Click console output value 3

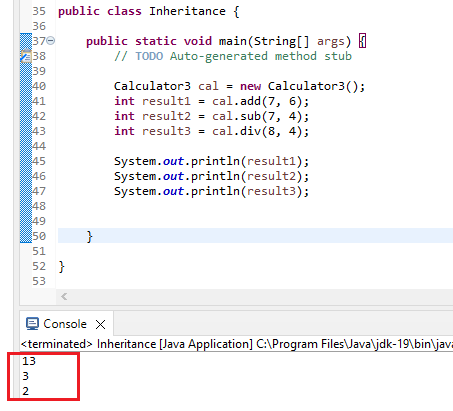pos(26,376)
